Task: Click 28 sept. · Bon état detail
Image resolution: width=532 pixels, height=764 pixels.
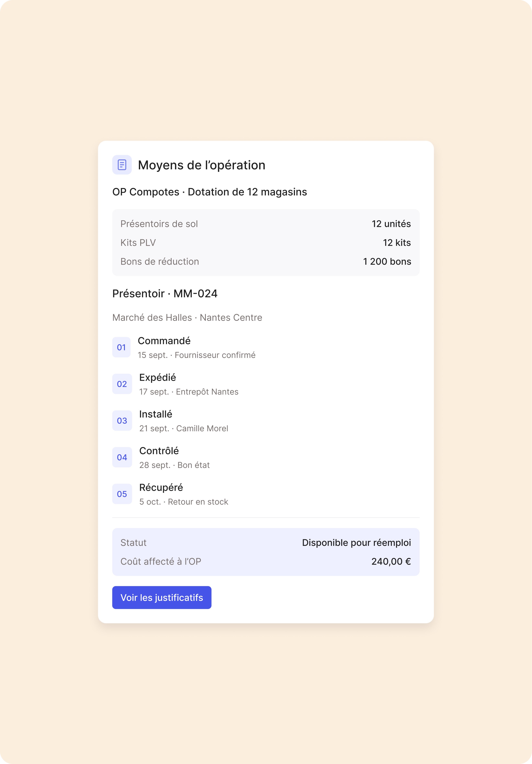Action: 174,465
